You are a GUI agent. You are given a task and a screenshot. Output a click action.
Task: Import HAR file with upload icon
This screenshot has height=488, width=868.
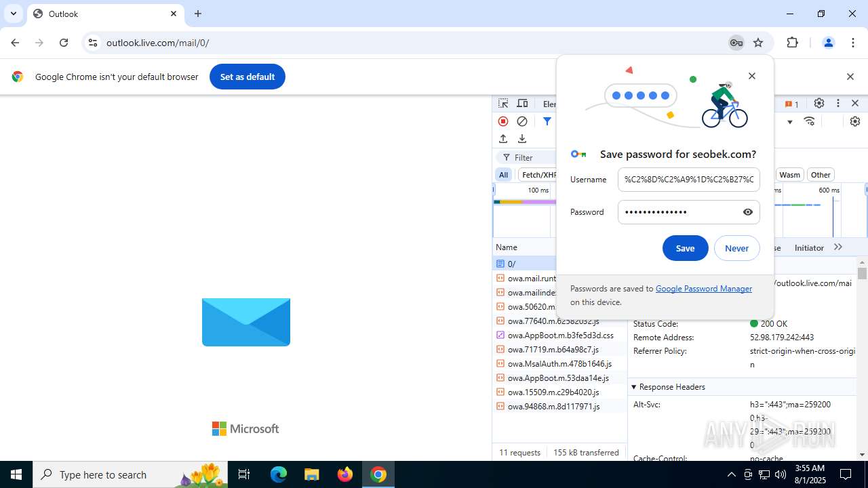coord(503,138)
